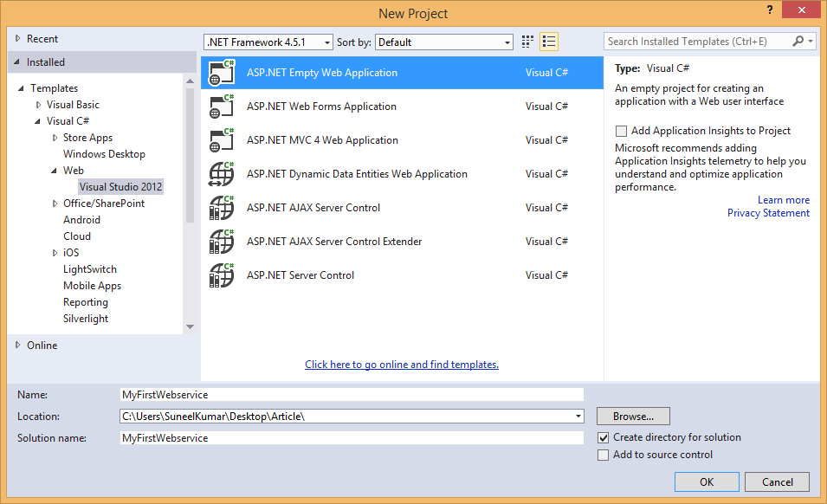Enable Add to source control
Screen dimensions: 827x504
point(602,454)
